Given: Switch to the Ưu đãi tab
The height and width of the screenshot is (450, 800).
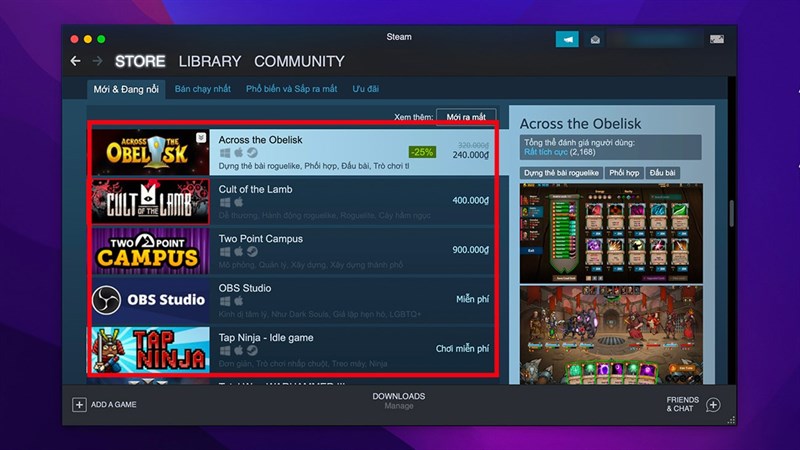Looking at the screenshot, I should (x=365, y=89).
